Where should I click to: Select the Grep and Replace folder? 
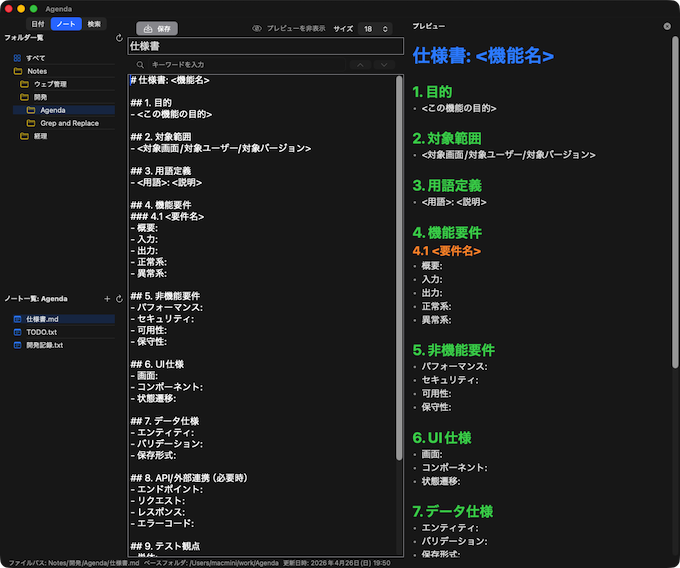(x=68, y=123)
